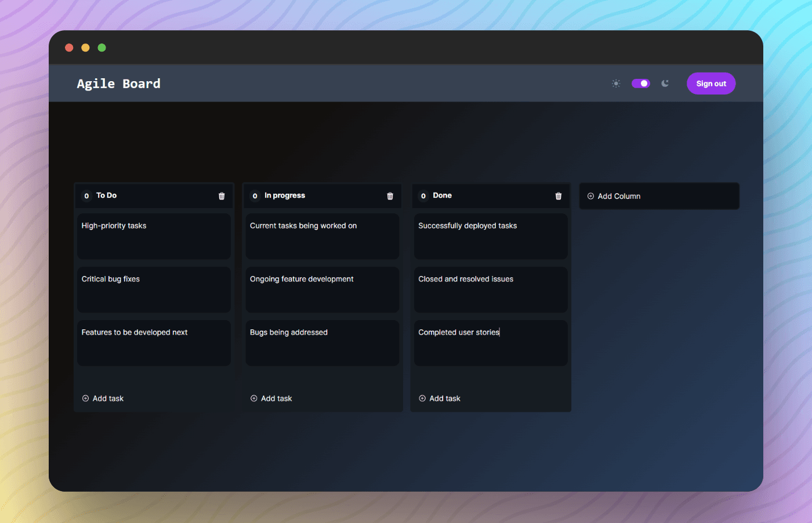Delete the In progress column via trash icon
Viewport: 812px width, 523px height.
pyautogui.click(x=389, y=196)
